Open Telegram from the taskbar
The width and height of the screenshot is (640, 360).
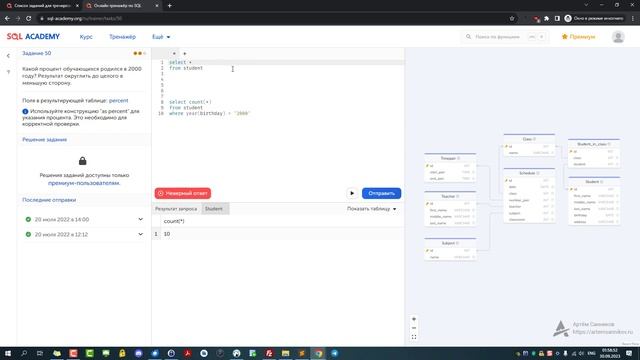pyautogui.click(x=335, y=353)
